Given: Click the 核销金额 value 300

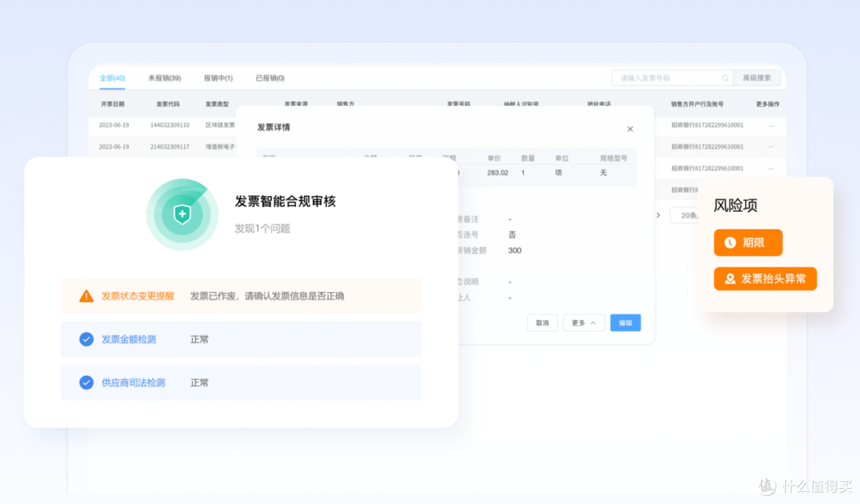Looking at the screenshot, I should [514, 251].
